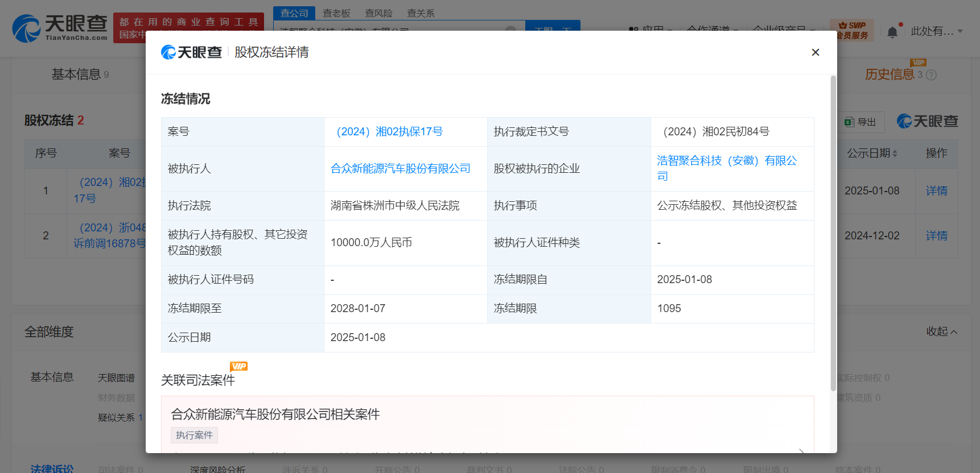
Task: Open 浩智聚合科技(安徽)有限公司 link
Action: pyautogui.click(x=727, y=168)
